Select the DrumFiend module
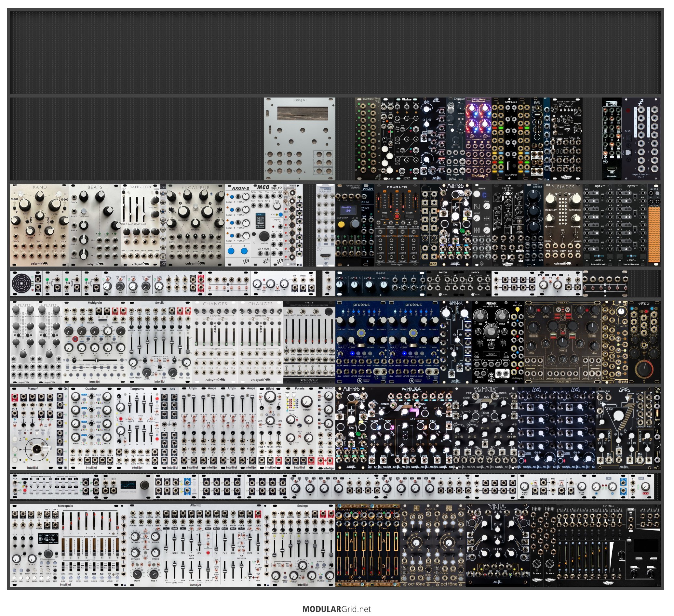Screen dimensions: 674x616 click(368, 139)
